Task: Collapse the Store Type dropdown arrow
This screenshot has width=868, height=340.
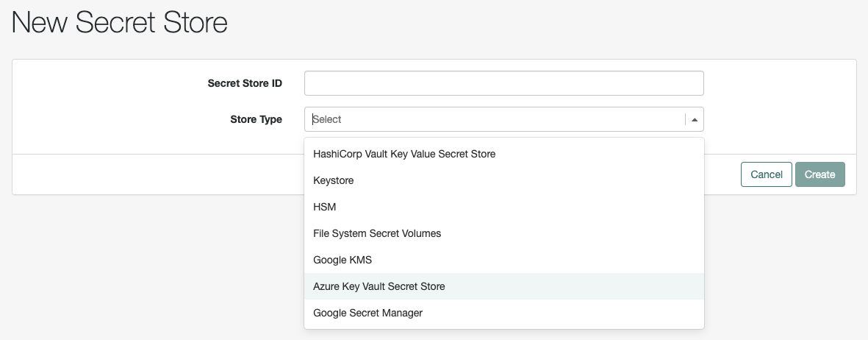Action: tap(695, 119)
